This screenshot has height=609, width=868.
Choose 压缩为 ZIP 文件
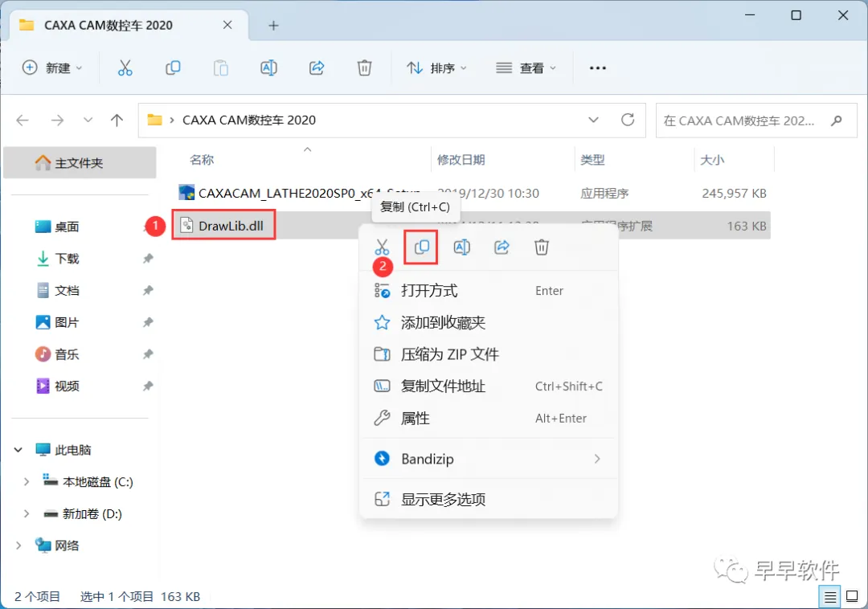pos(489,354)
